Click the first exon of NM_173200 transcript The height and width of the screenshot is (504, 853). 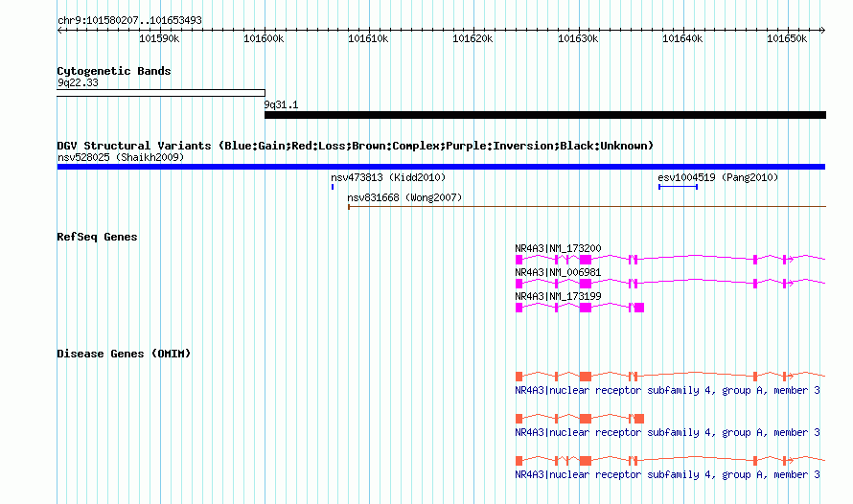pyautogui.click(x=519, y=260)
